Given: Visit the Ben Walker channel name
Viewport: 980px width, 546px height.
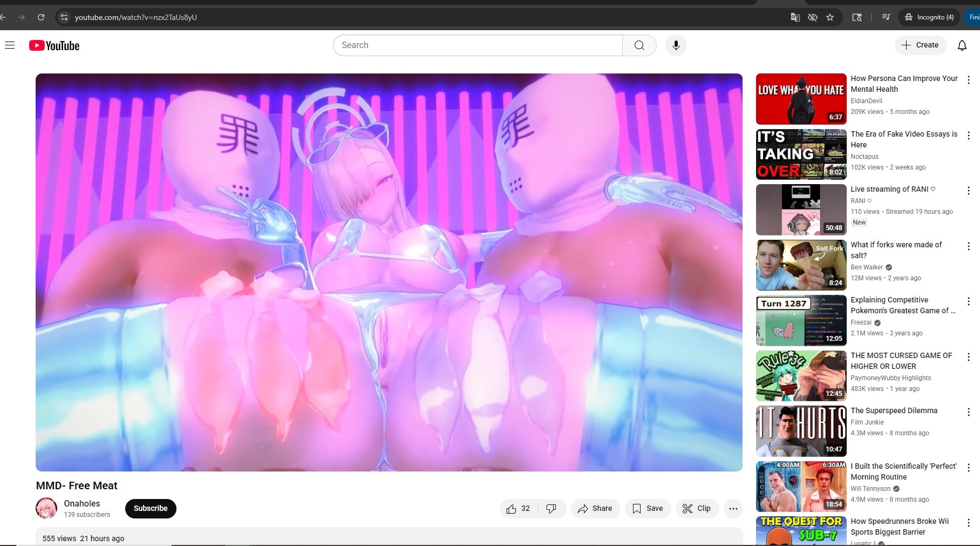Looking at the screenshot, I should coord(867,267).
